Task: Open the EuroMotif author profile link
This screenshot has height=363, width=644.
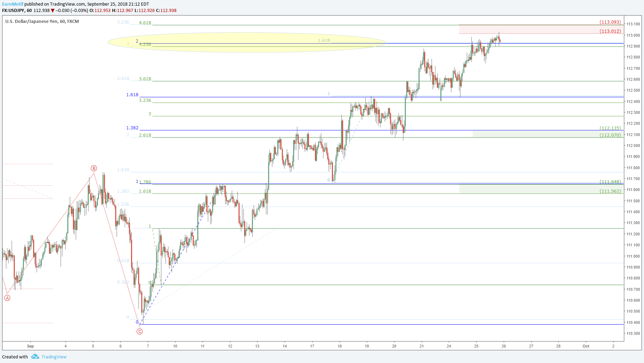Action: tap(13, 4)
